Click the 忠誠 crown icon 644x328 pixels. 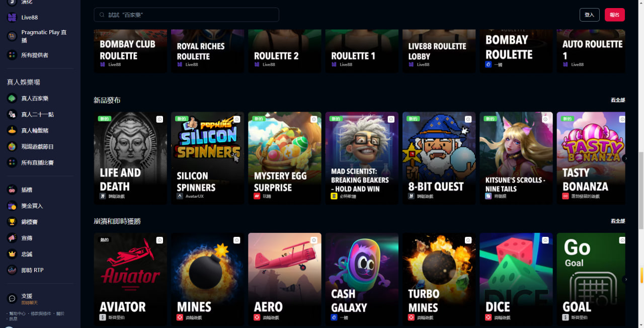(x=12, y=254)
